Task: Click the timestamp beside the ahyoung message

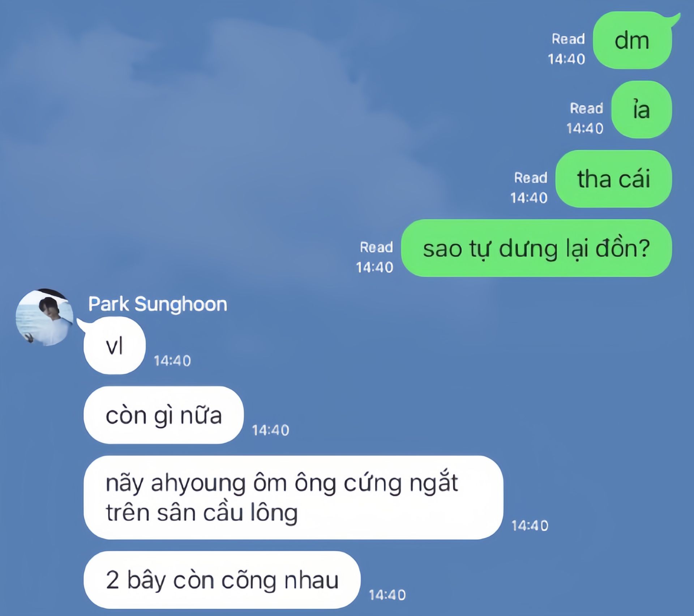Action: pyautogui.click(x=530, y=526)
